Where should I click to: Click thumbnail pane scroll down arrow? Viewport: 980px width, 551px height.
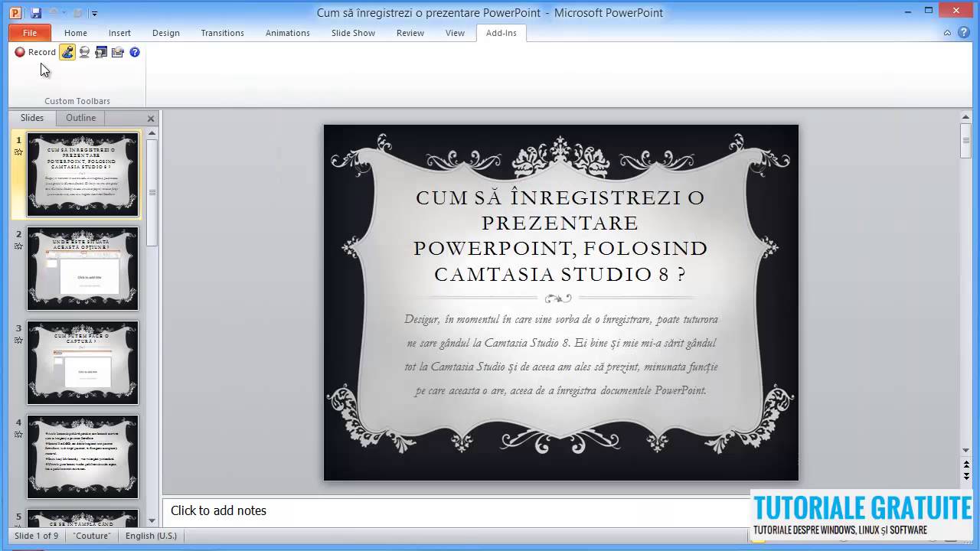pyautogui.click(x=152, y=521)
